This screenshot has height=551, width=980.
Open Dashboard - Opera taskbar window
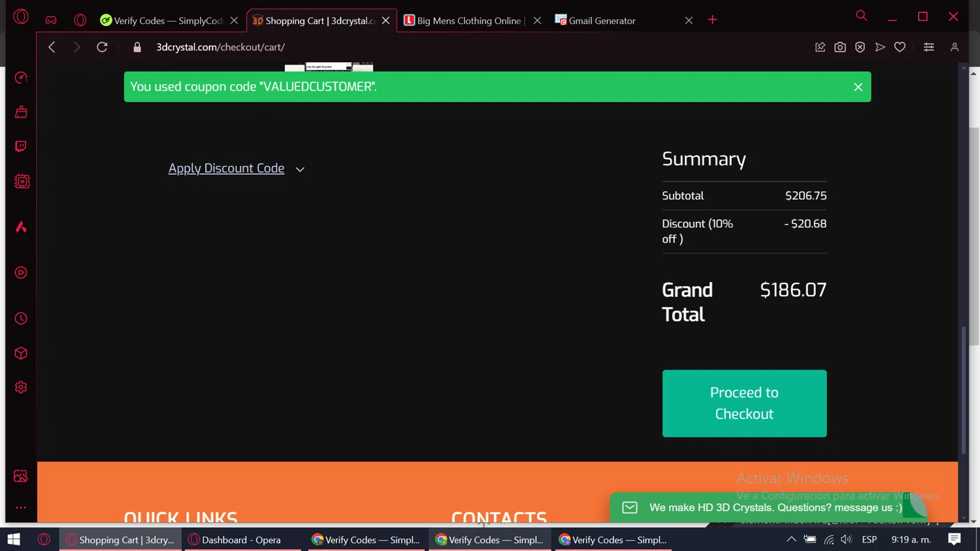click(x=241, y=540)
